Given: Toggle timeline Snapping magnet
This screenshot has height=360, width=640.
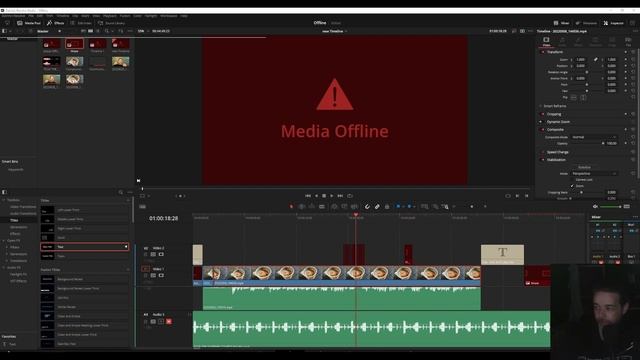Looking at the screenshot, I should pyautogui.click(x=367, y=207).
